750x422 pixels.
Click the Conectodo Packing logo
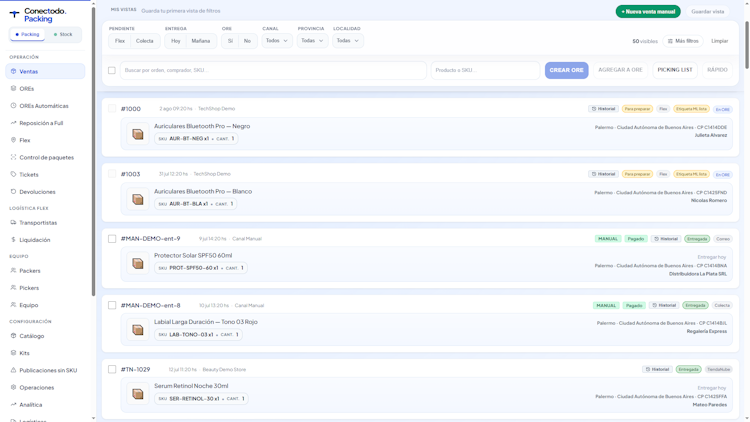click(38, 15)
